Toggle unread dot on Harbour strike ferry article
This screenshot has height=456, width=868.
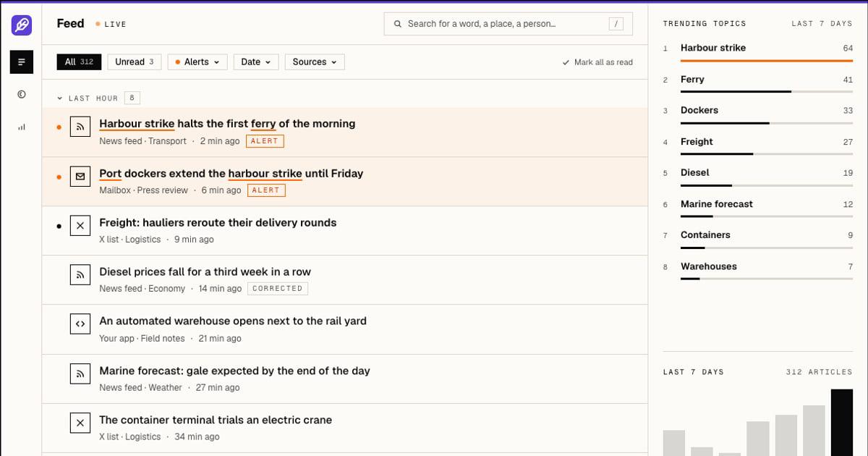59,127
